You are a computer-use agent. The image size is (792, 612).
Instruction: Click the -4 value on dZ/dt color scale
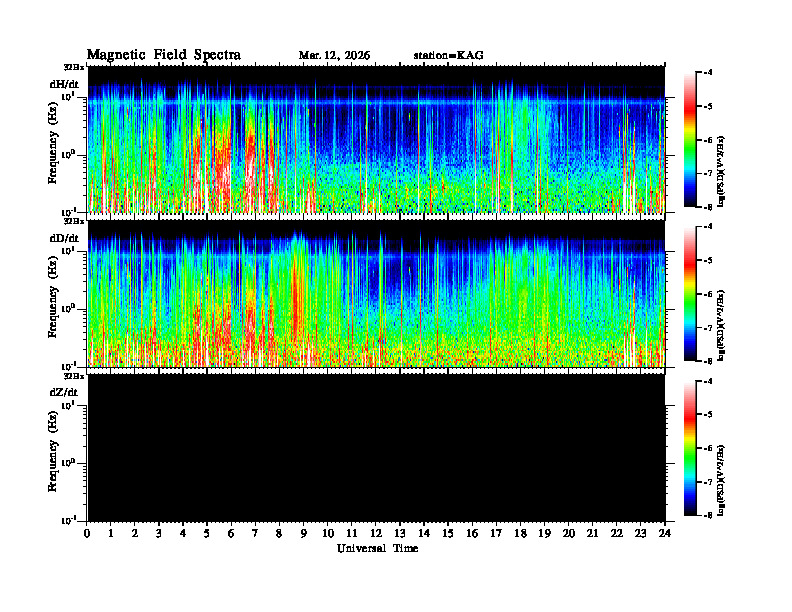(x=709, y=381)
